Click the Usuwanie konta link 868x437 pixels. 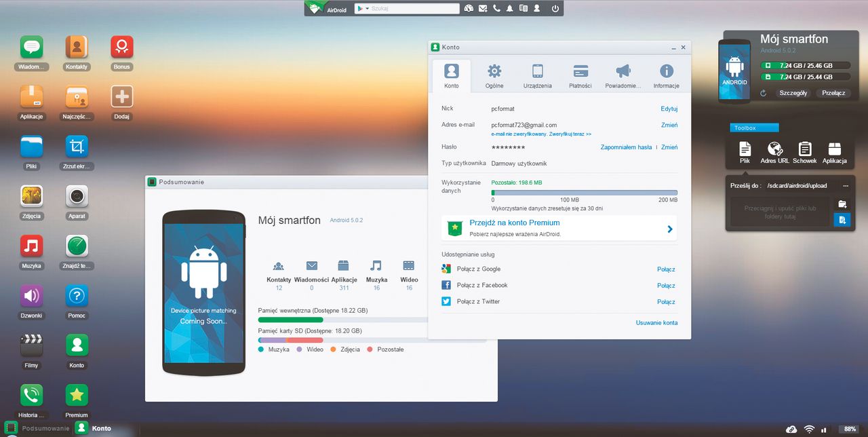click(656, 323)
